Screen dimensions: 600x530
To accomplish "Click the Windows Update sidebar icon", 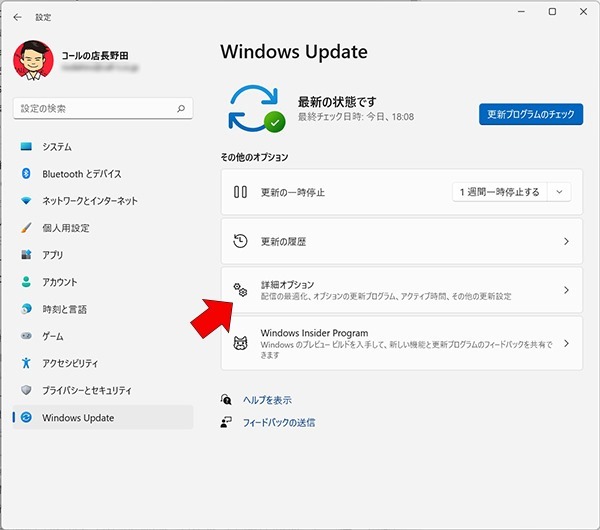I will tap(26, 417).
